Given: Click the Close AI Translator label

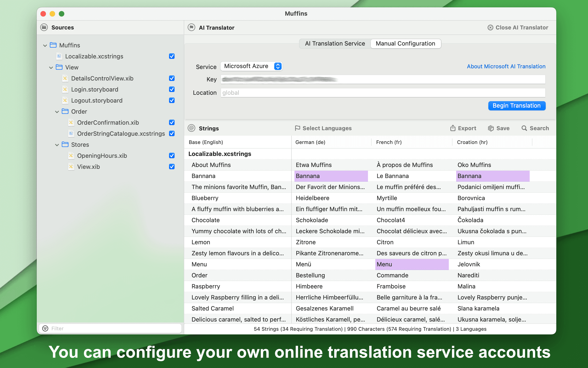Looking at the screenshot, I should (522, 28).
